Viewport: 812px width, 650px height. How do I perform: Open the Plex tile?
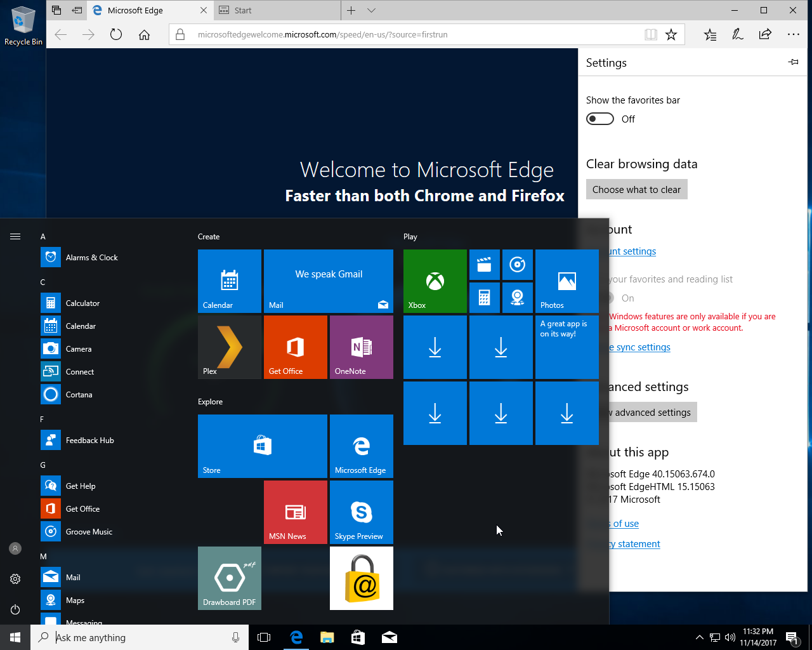tap(230, 347)
